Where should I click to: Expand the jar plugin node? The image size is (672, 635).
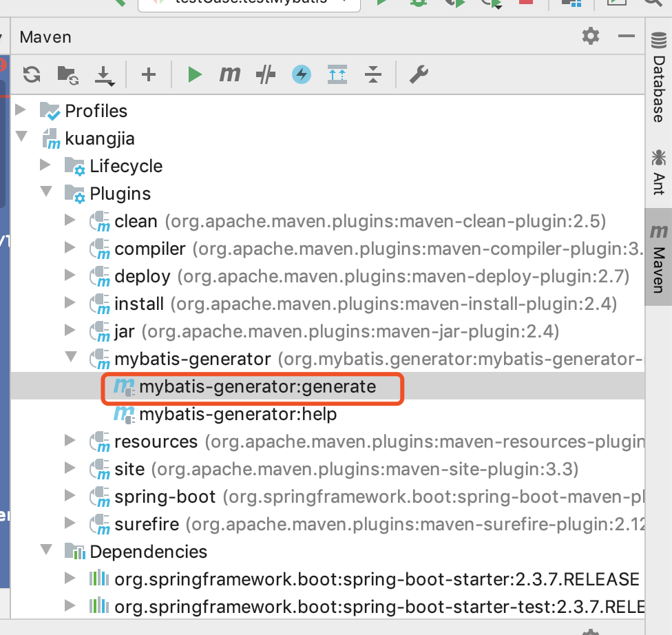tap(70, 330)
